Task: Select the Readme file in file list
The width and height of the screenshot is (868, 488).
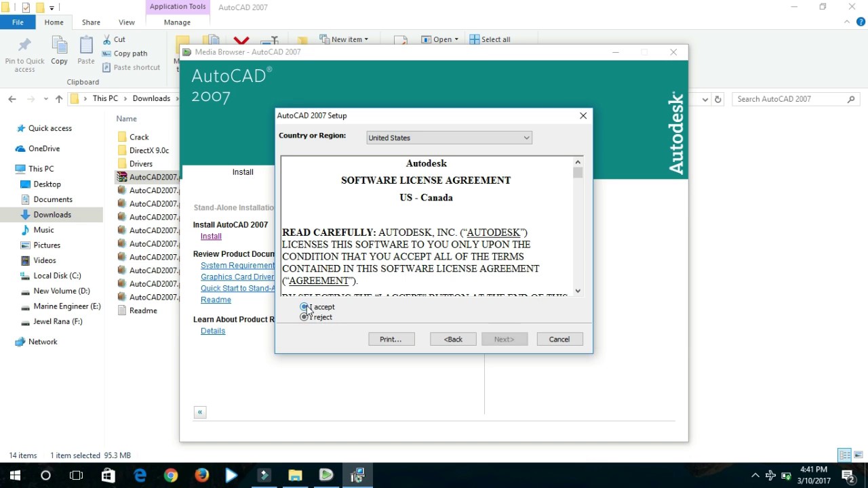Action: (x=143, y=310)
